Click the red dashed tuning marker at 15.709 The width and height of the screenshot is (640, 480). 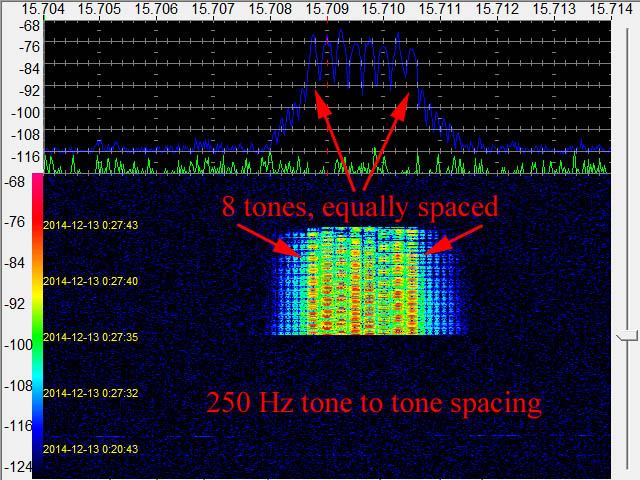point(327,97)
